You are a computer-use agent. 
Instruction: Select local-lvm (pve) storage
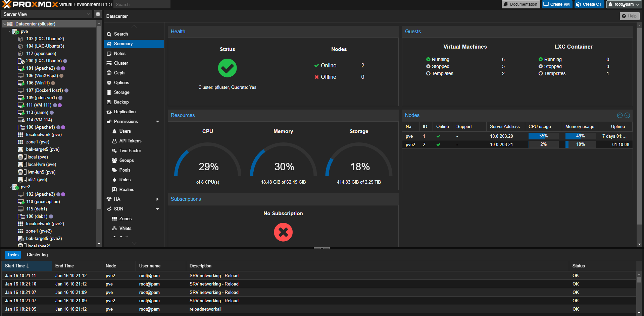(49, 165)
